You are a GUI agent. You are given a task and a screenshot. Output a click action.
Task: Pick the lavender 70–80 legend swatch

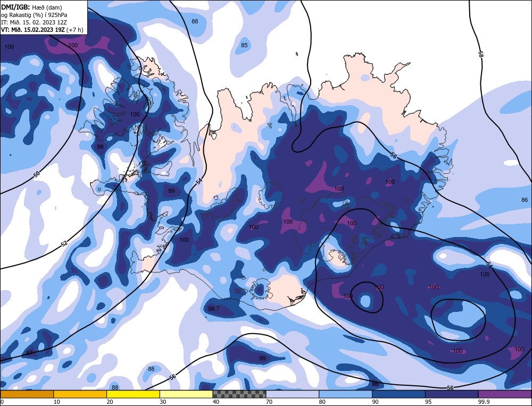point(293,394)
